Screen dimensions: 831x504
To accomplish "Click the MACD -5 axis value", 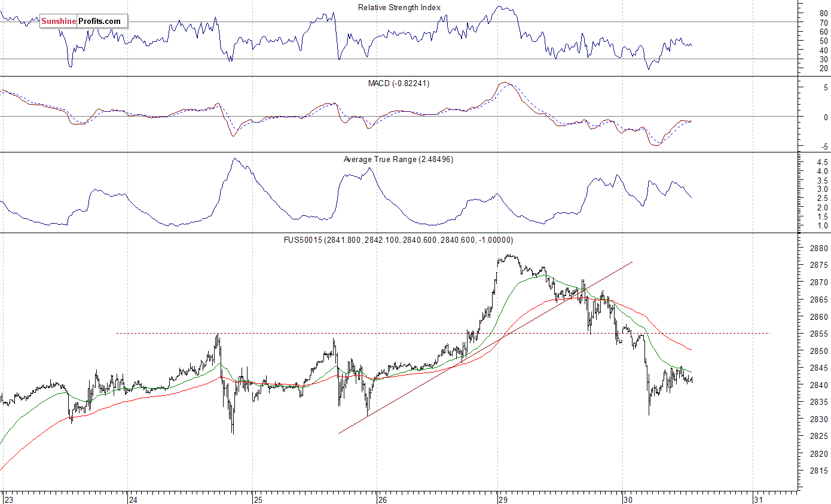I will pyautogui.click(x=824, y=146).
